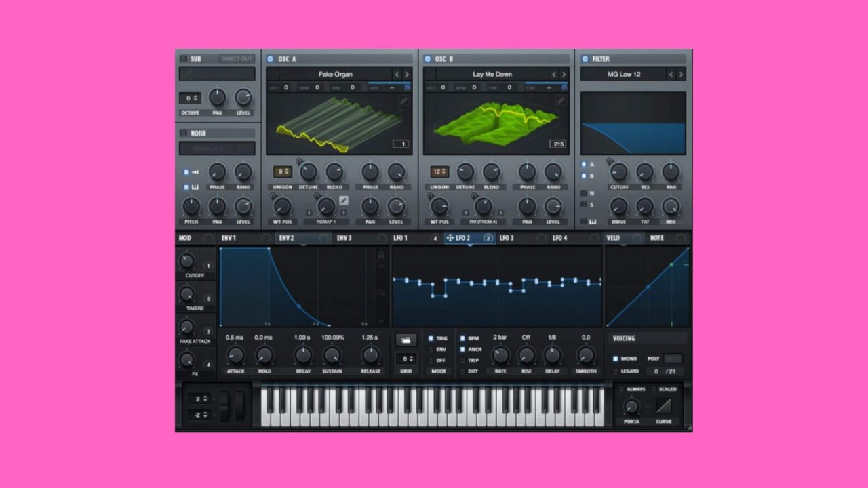The width and height of the screenshot is (868, 488).
Task: Switch to the LFO 3 tab
Action: 507,238
